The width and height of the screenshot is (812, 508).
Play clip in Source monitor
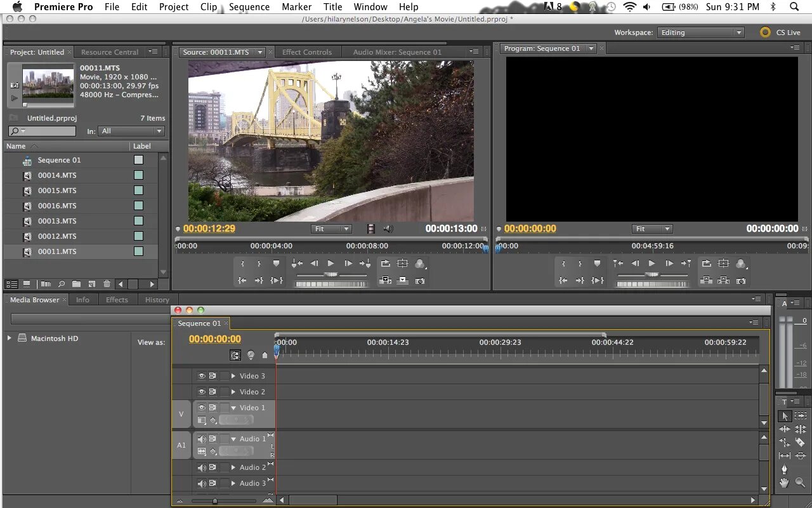pos(331,264)
